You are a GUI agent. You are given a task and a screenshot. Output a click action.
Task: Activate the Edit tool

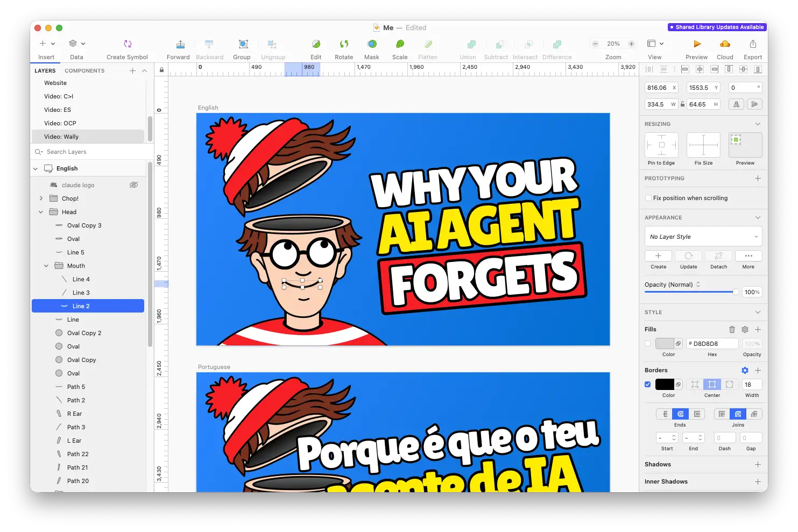pyautogui.click(x=316, y=44)
